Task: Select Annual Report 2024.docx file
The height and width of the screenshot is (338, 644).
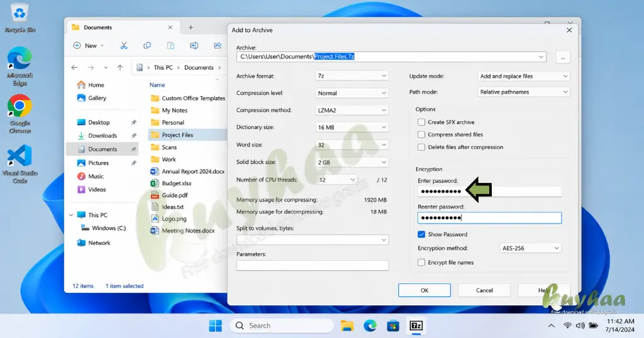Action: (x=187, y=172)
